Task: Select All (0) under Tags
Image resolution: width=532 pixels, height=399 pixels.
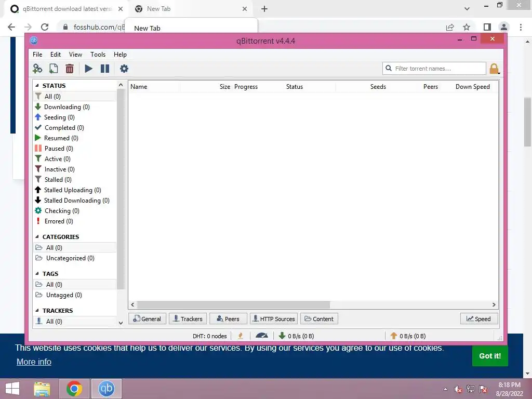Action: 75,285
